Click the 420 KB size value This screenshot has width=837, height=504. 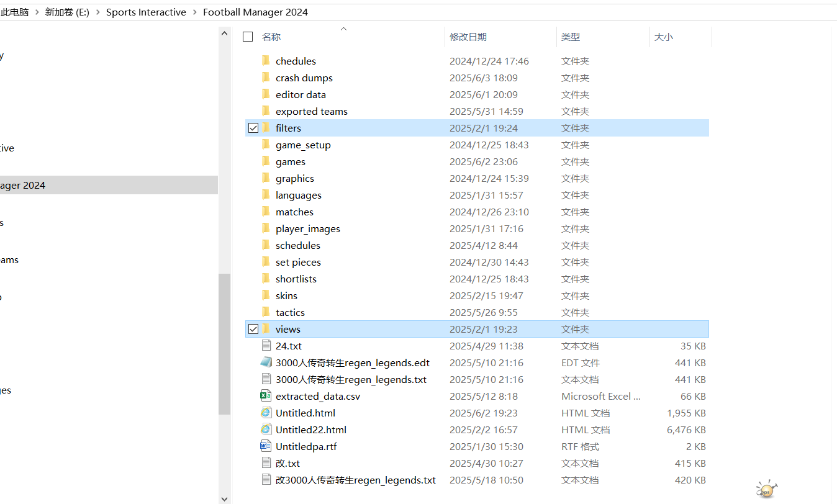pyautogui.click(x=690, y=480)
